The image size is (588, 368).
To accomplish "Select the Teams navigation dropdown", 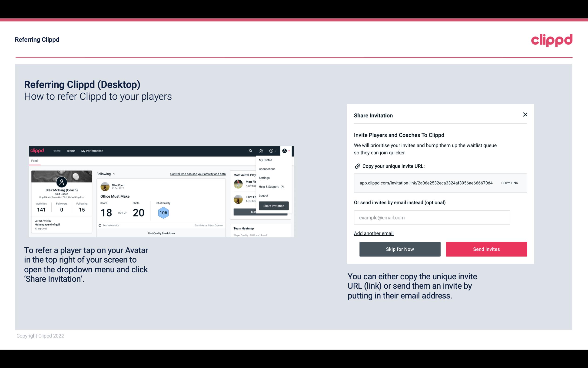I will point(70,151).
